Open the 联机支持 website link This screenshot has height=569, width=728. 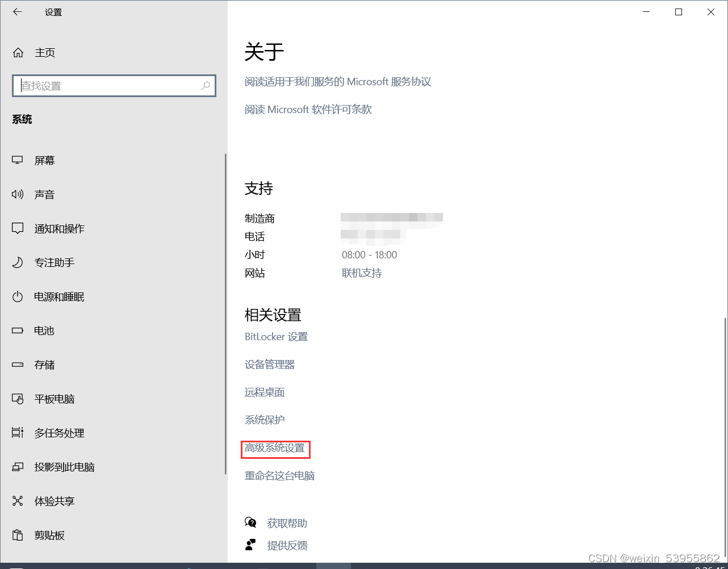pos(362,273)
